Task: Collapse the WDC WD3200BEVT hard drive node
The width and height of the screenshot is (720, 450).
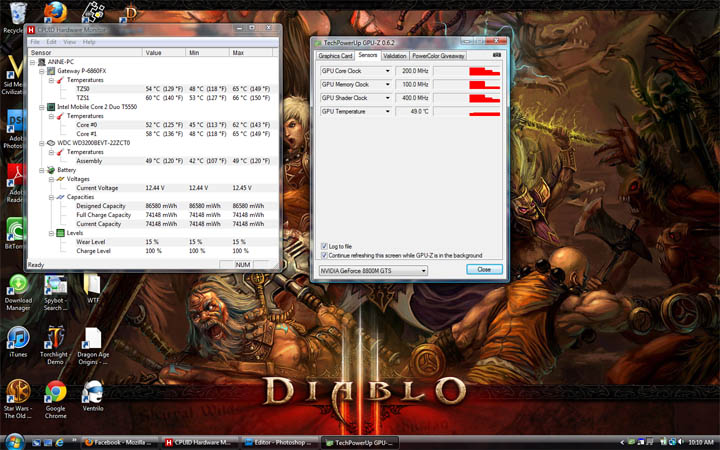Action: point(42,143)
